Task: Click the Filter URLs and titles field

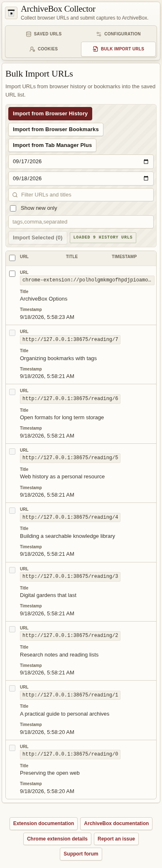Action: [81, 195]
